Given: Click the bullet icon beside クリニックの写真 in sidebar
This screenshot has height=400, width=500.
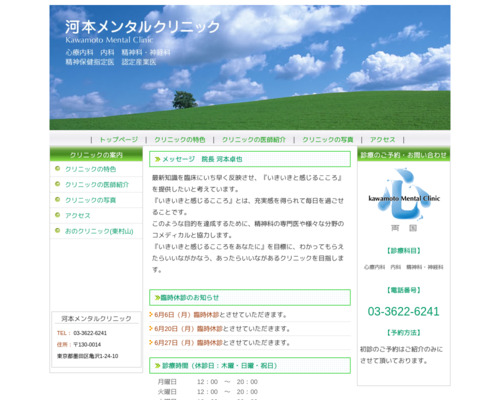Looking at the screenshot, I should click(x=57, y=200).
